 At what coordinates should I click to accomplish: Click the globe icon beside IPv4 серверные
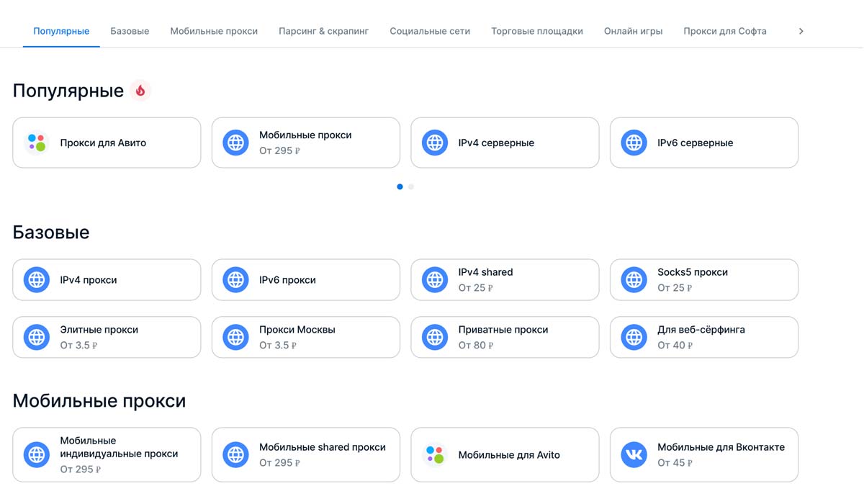click(435, 143)
